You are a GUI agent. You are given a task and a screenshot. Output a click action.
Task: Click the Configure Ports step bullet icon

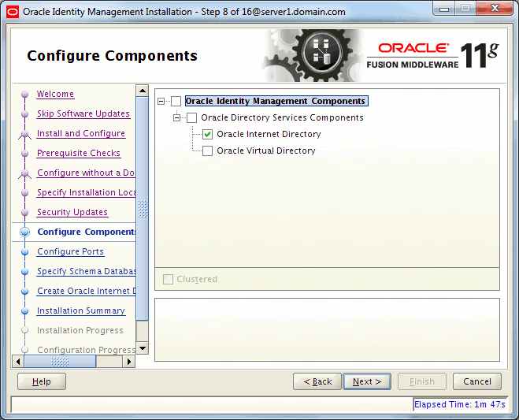click(25, 251)
